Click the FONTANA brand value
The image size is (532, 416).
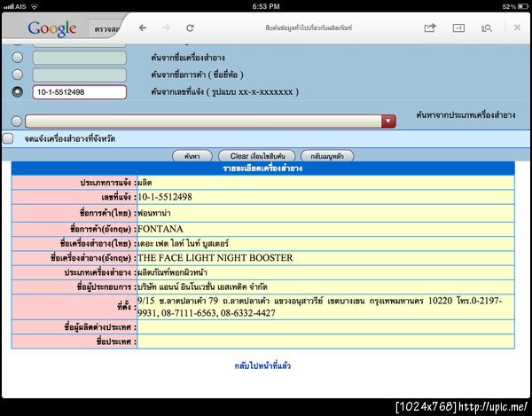click(160, 229)
